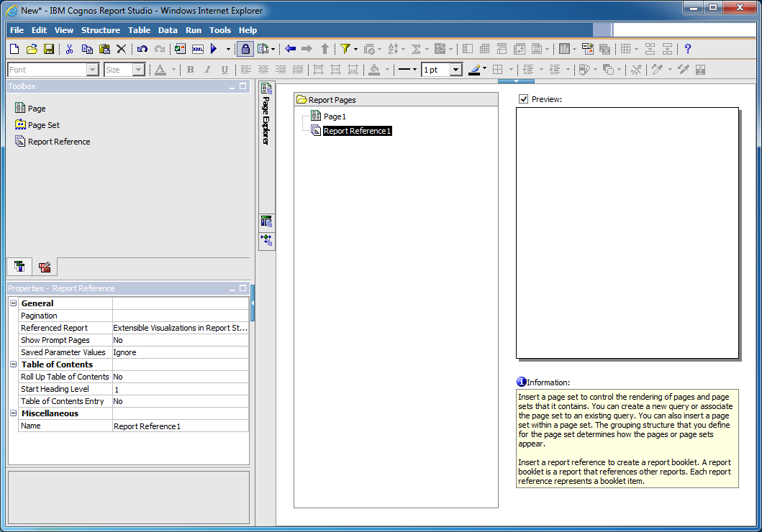Go back using the blue left arrow
Screen dimensions: 762x532
click(290, 49)
